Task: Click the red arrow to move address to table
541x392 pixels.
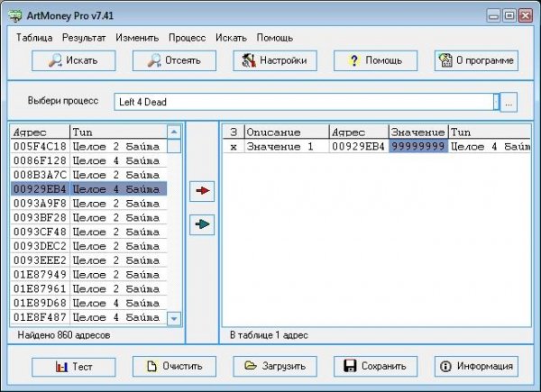Action: click(202, 191)
